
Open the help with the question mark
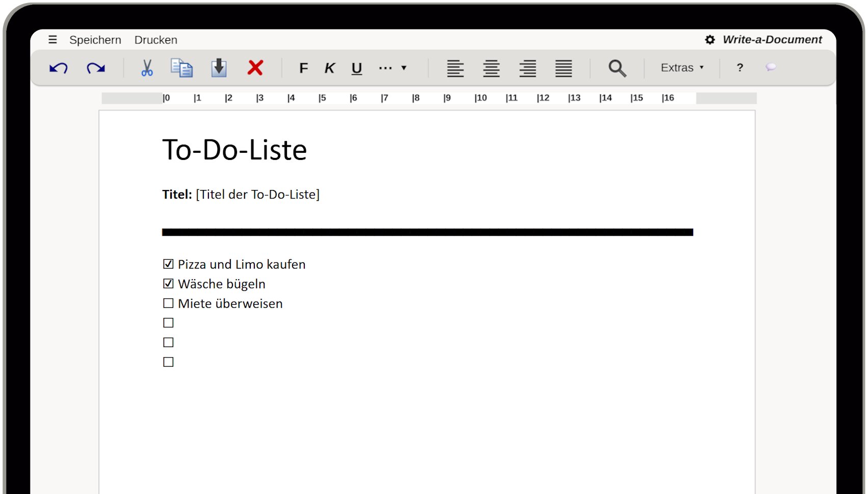pos(740,68)
